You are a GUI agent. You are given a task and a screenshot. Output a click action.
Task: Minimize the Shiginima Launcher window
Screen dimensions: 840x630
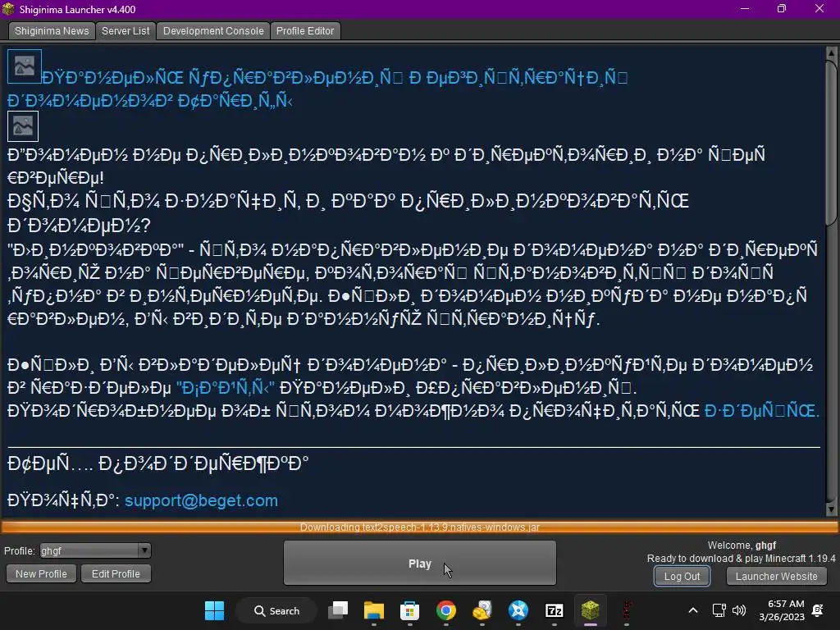[745, 8]
